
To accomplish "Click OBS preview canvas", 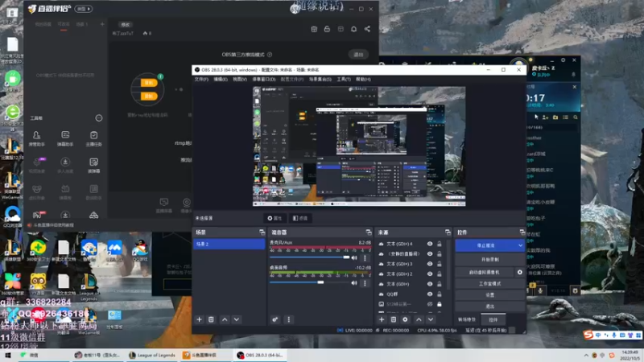I will [359, 146].
